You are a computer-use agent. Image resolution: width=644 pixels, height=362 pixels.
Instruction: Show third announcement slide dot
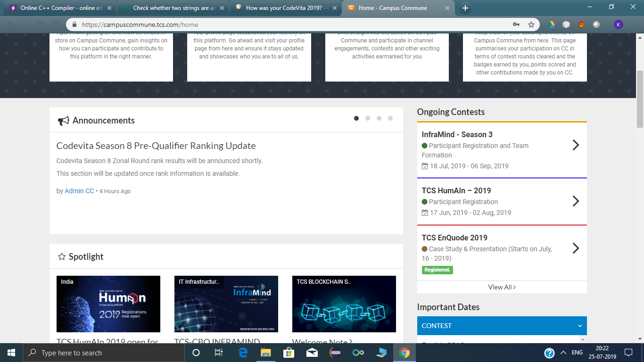379,118
